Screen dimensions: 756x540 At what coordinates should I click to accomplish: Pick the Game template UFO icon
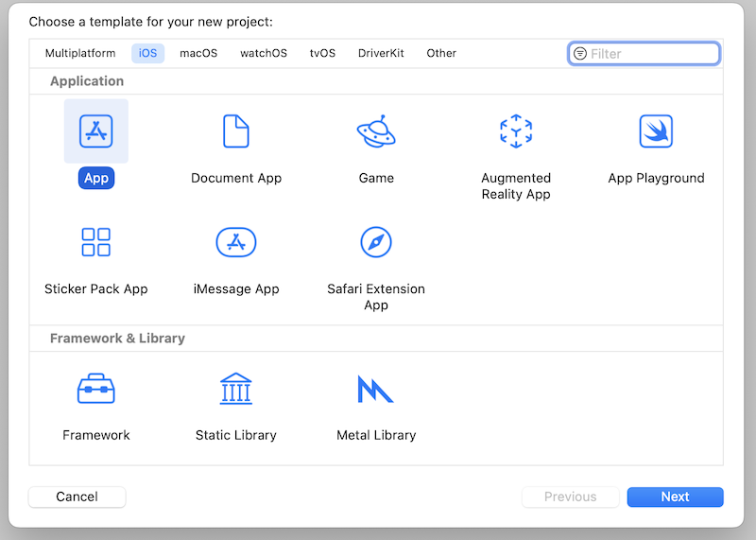(x=376, y=131)
